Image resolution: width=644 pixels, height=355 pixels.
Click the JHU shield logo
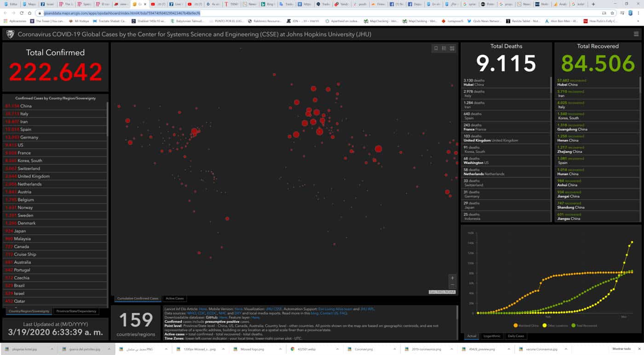coord(10,34)
